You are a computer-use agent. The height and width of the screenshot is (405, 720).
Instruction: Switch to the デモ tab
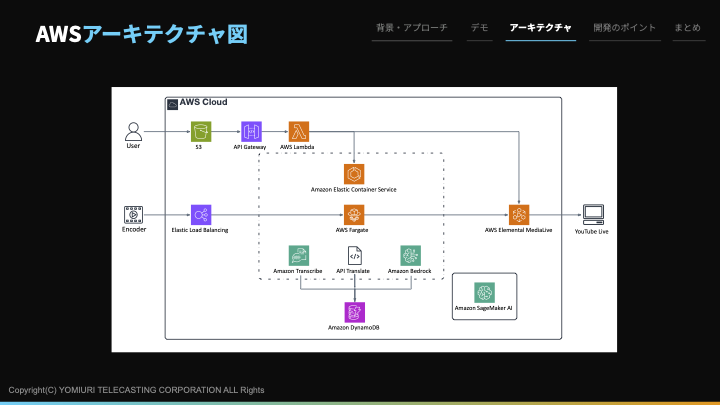479,28
